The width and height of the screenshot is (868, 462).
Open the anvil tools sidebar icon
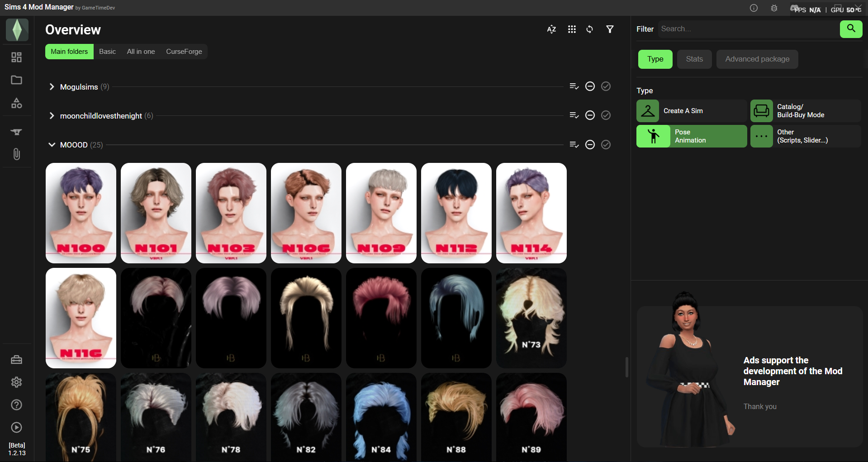click(x=17, y=132)
